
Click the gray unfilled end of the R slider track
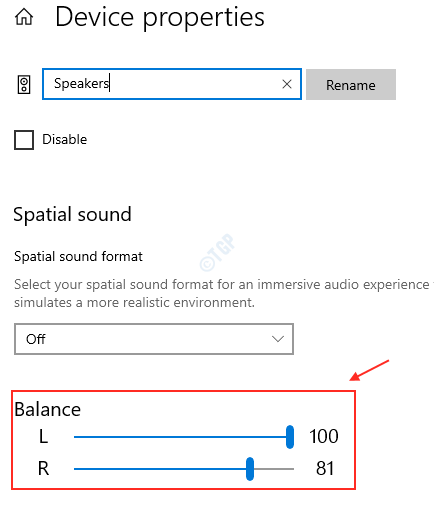click(x=274, y=469)
